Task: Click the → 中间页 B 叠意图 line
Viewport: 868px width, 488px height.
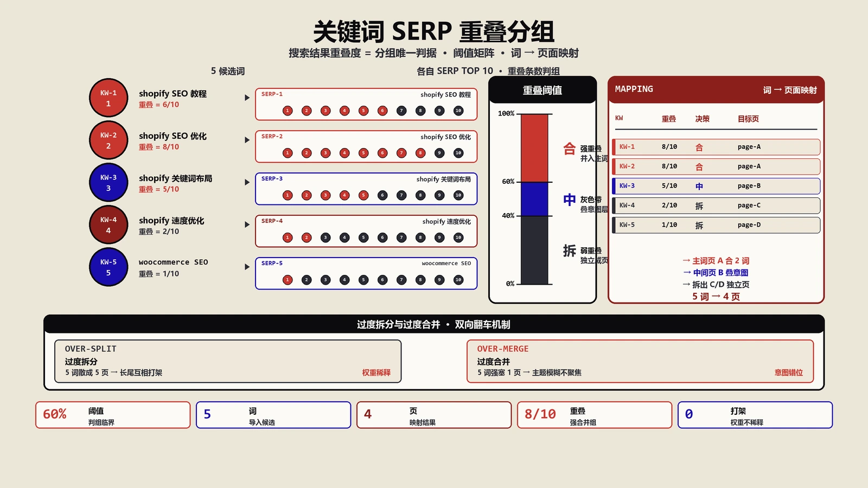Action: 716,273
